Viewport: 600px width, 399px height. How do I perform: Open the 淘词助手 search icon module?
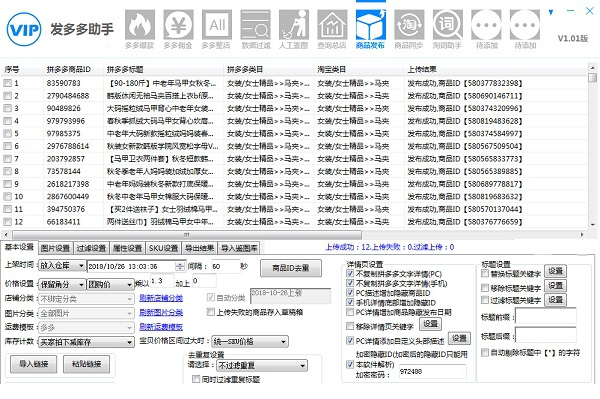click(x=448, y=29)
